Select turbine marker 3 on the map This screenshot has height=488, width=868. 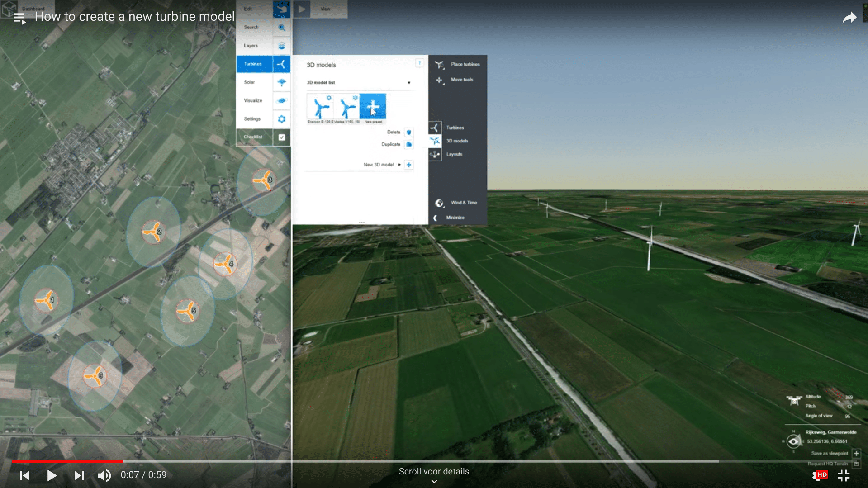tap(263, 180)
